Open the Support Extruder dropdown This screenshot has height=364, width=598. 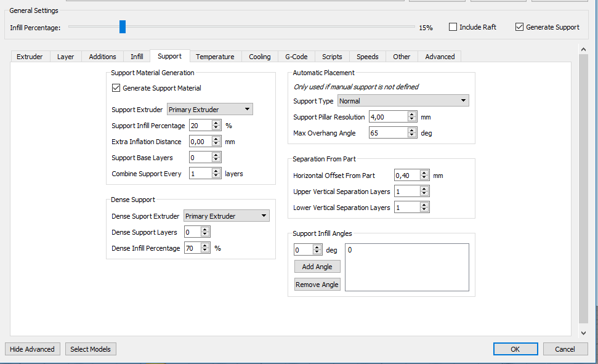210,110
